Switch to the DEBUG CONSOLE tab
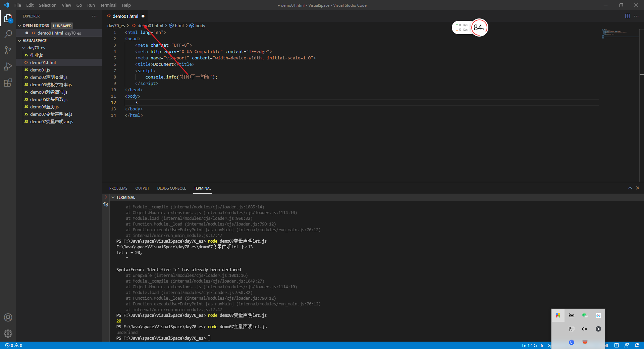Viewport: 644px width, 349px height. 171,188
